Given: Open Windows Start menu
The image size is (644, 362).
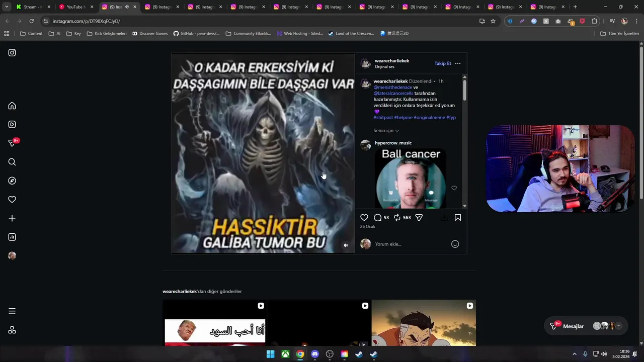Looking at the screenshot, I should 270,354.
